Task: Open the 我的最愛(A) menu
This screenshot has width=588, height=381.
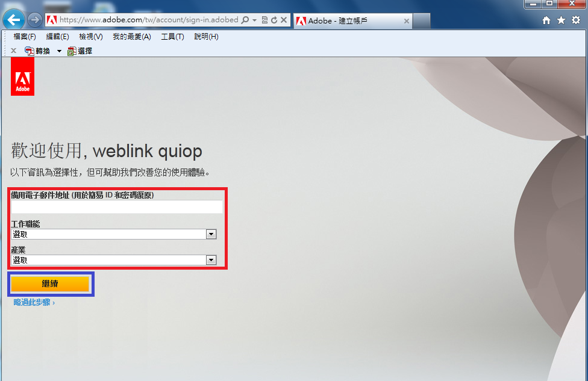Action: 131,37
